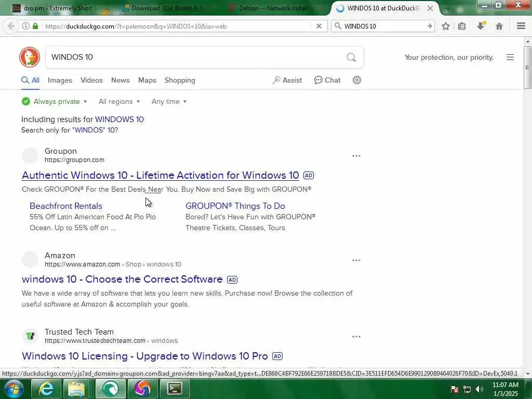Image resolution: width=532 pixels, height=399 pixels.
Task: Open the downloads arrow icon
Action: point(481,26)
